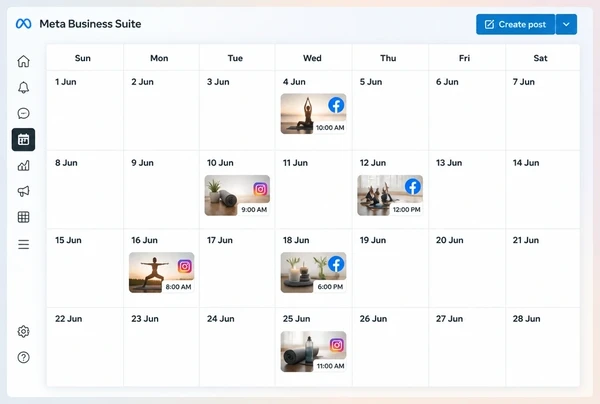Click the Sat column header
Viewport: 600px width, 404px height.
click(540, 58)
